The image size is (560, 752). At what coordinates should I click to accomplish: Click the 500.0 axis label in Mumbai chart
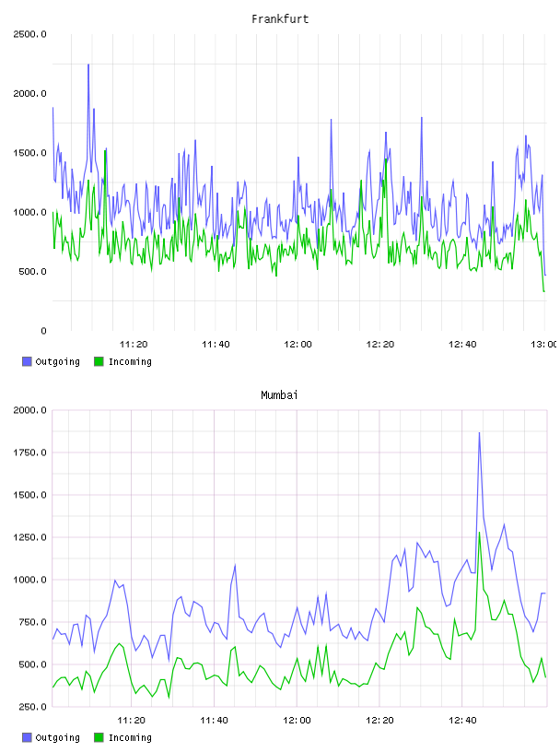click(33, 664)
